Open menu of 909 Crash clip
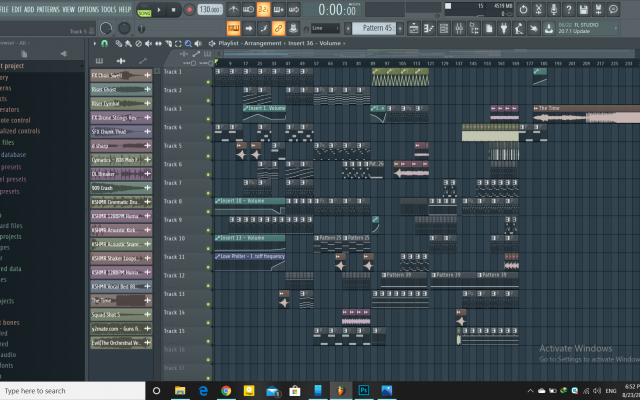Viewport: 640px width, 400px height. pos(147,188)
